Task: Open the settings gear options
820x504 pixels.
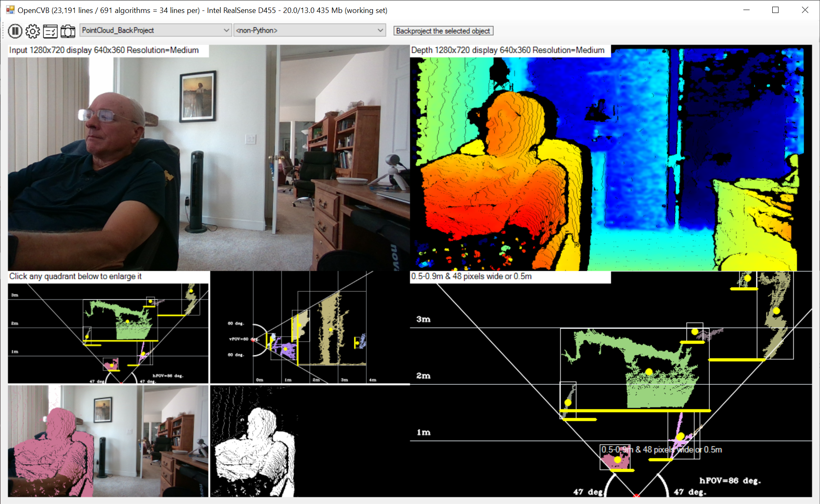Action: click(33, 31)
